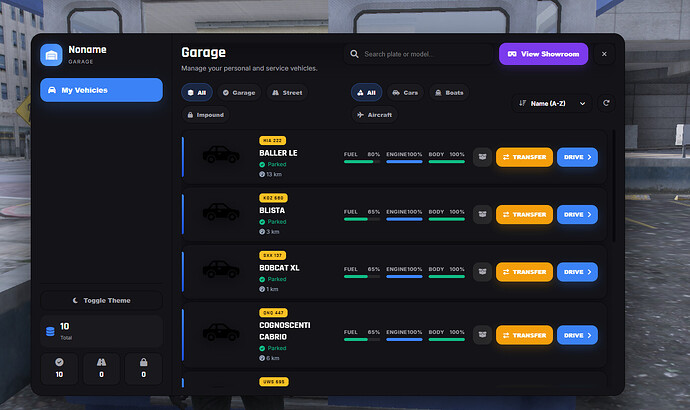Click the BOBCAT XL vehicle name
The height and width of the screenshot is (410, 690).
tap(279, 268)
